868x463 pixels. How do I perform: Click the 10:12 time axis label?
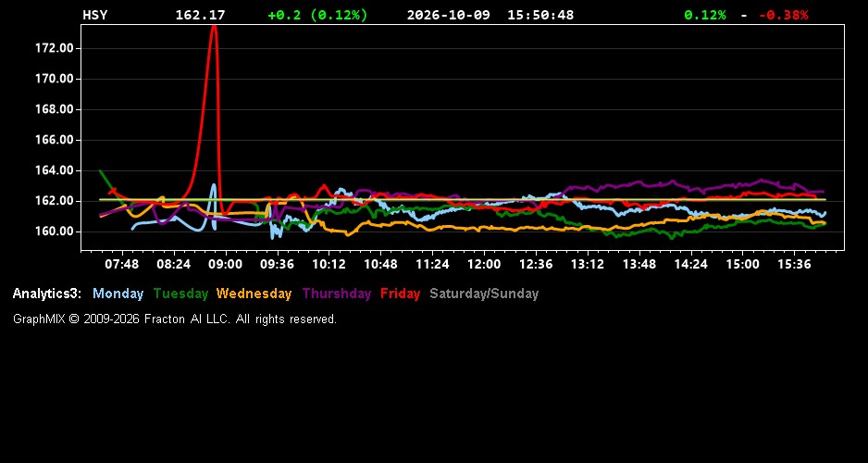tap(329, 264)
